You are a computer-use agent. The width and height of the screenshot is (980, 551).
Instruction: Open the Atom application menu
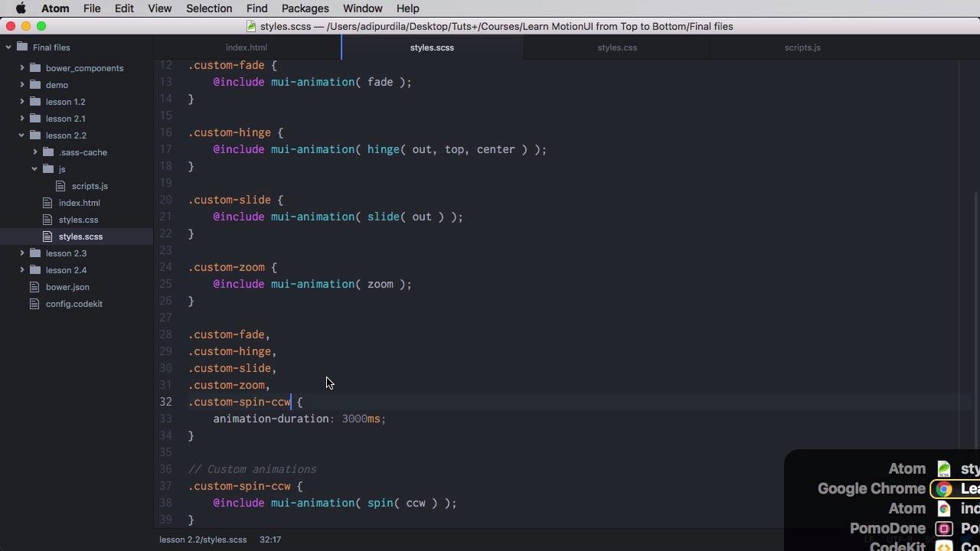pos(54,8)
